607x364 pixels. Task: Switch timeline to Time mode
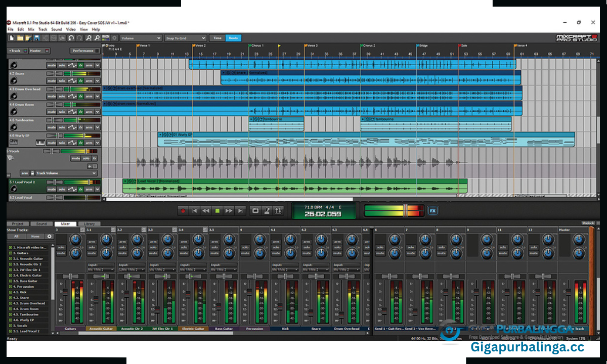click(x=218, y=38)
